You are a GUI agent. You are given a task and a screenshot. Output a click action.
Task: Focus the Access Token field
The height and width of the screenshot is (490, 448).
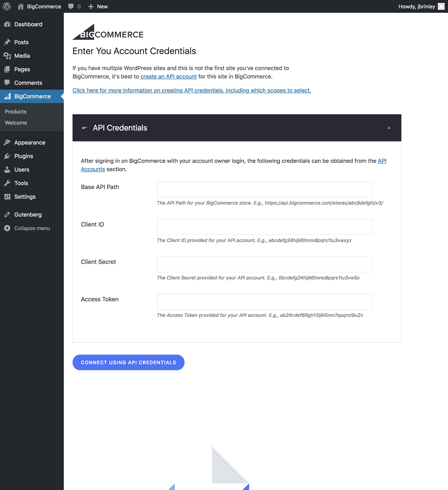265,302
